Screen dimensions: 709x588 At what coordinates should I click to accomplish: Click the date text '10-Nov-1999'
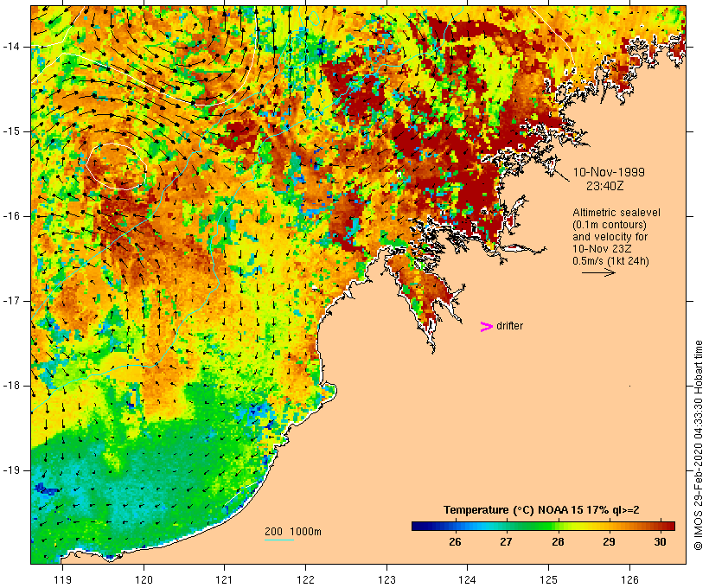[609, 172]
